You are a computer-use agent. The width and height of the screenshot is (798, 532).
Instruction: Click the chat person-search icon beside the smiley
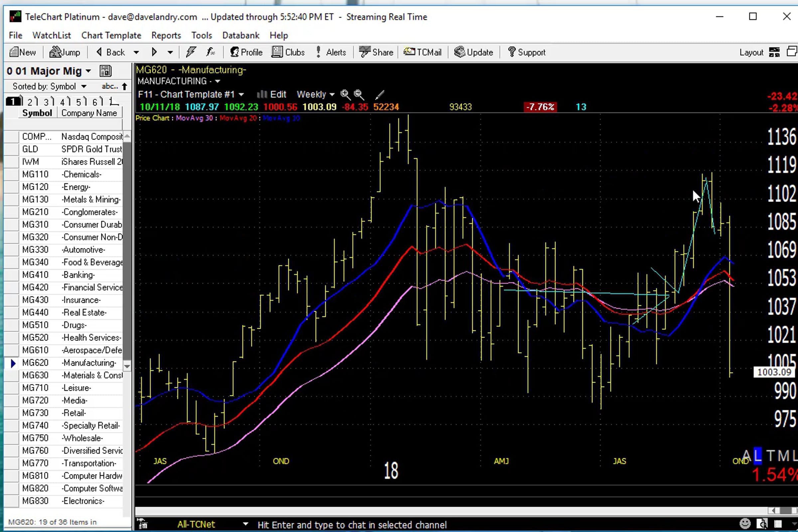click(x=762, y=523)
